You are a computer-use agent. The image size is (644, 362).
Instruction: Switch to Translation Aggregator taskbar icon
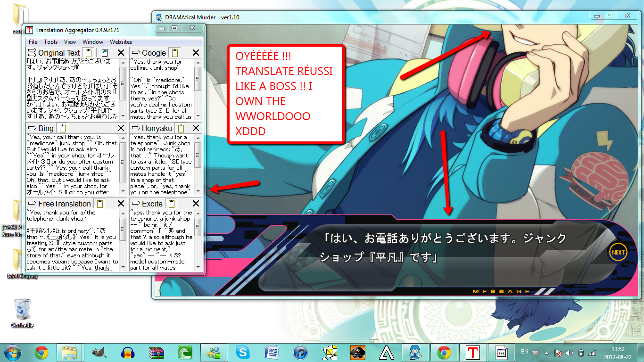pyautogui.click(x=473, y=353)
